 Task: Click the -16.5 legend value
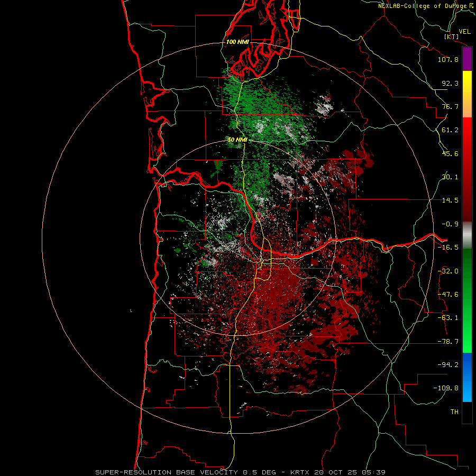click(448, 248)
